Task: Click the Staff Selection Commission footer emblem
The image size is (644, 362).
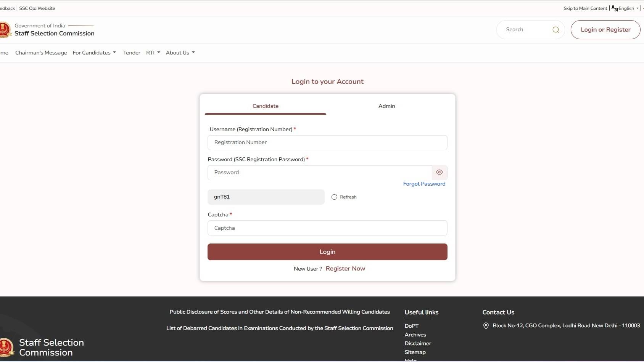Action: tap(6, 347)
